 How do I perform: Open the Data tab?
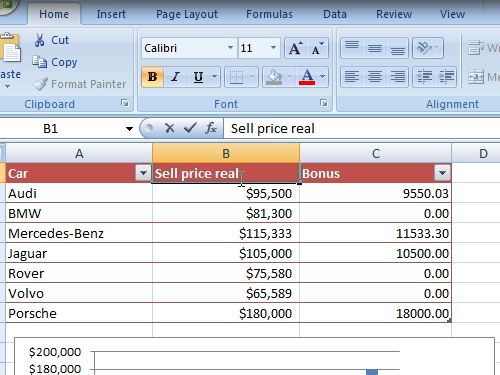tap(335, 14)
